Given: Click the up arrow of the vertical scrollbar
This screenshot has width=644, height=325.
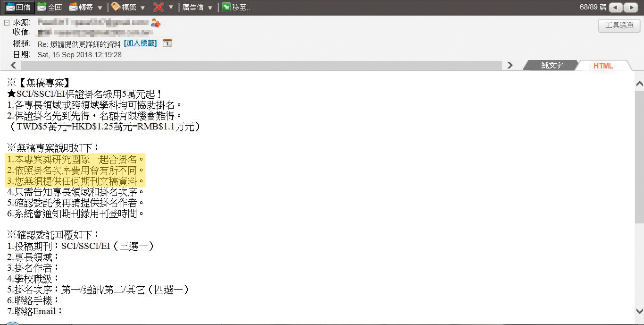Looking at the screenshot, I should (x=639, y=84).
